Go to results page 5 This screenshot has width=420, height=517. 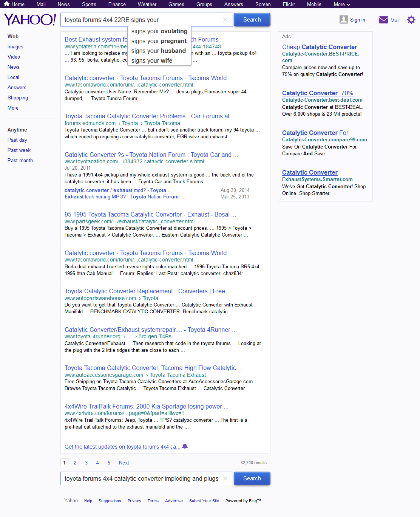109,463
